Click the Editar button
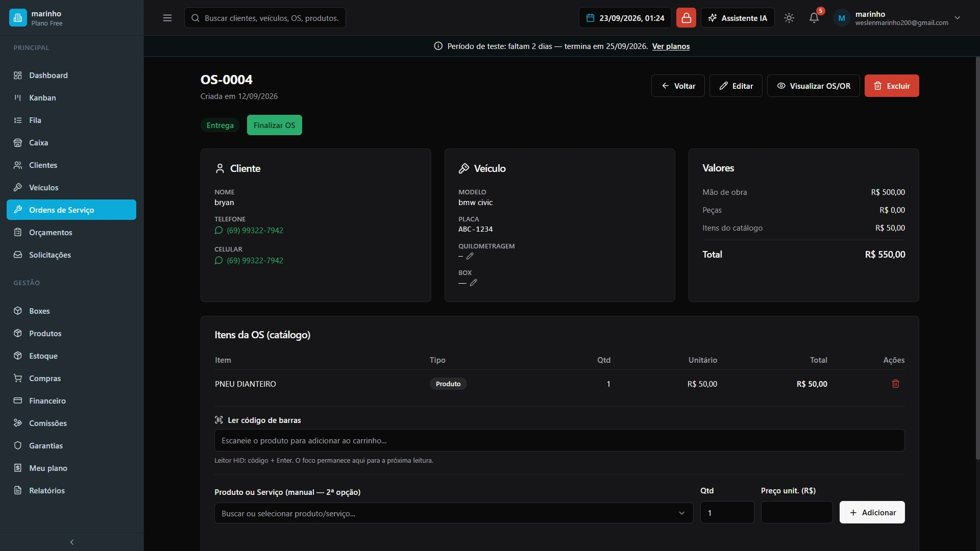This screenshot has height=551, width=980. pyautogui.click(x=736, y=86)
